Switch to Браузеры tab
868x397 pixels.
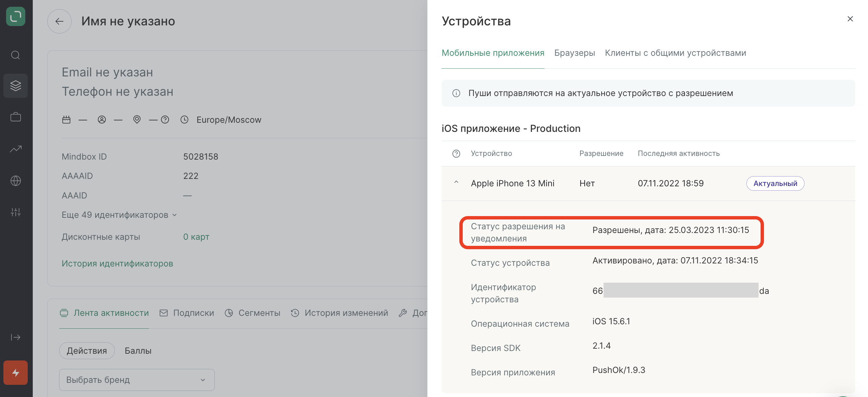(575, 53)
